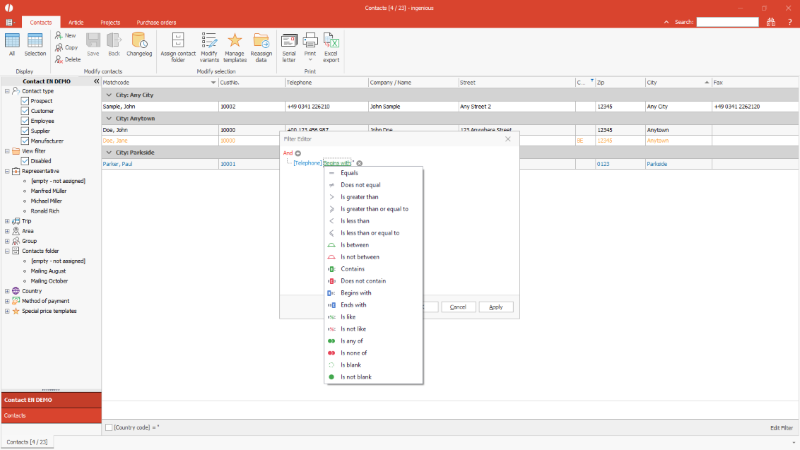Viewport: 800px width, 450px height.
Task: Switch to the Purchase orders tab
Action: tap(158, 21)
